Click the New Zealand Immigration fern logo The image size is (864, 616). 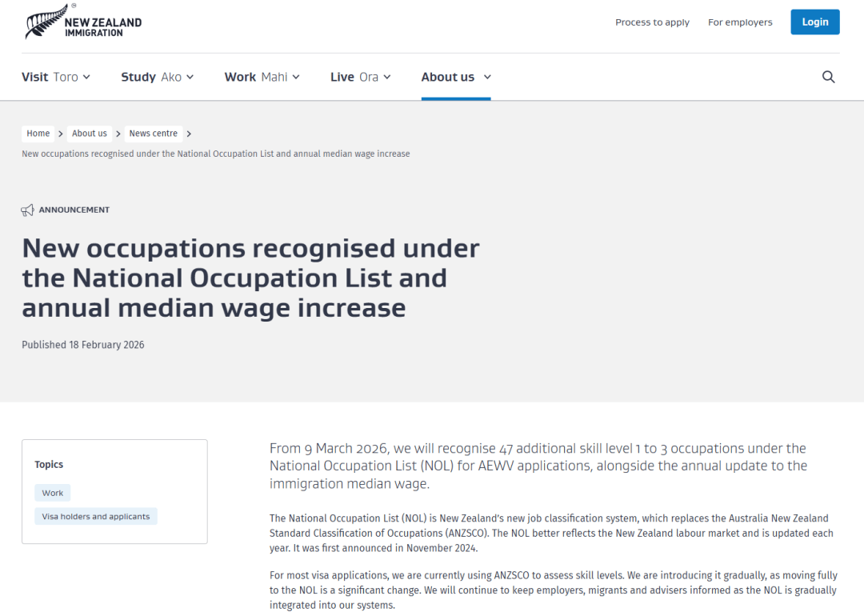(x=82, y=24)
